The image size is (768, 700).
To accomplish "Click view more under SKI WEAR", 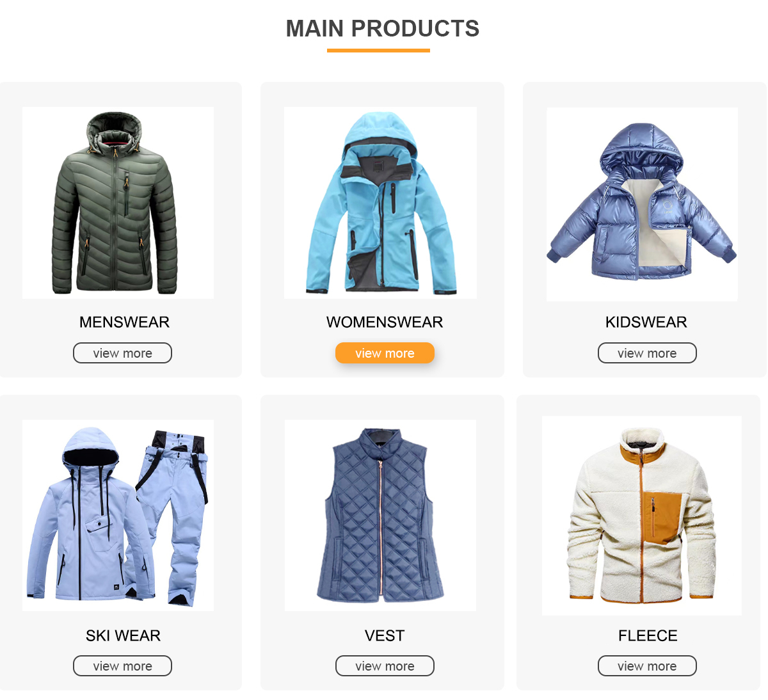I will pos(122,666).
